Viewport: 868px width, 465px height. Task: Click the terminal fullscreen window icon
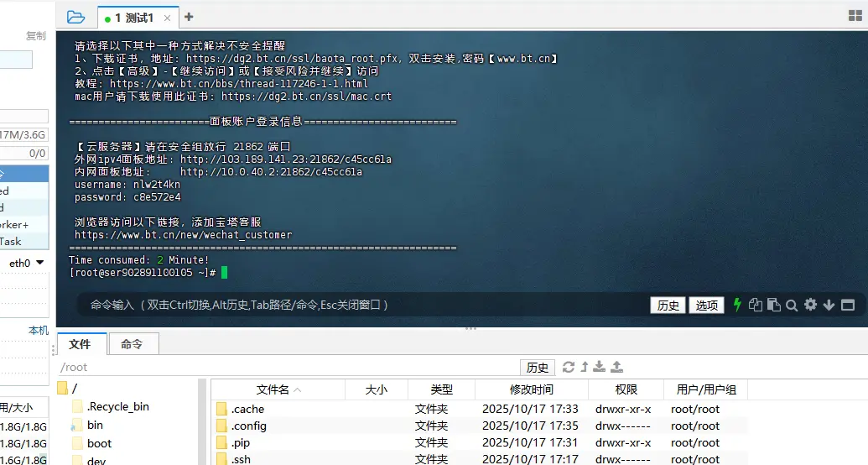tap(848, 305)
